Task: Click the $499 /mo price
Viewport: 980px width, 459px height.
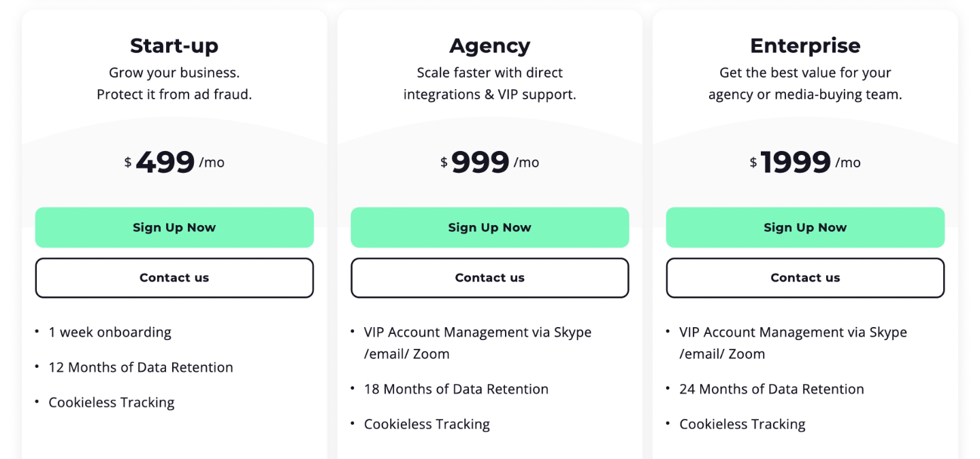Action: [174, 163]
